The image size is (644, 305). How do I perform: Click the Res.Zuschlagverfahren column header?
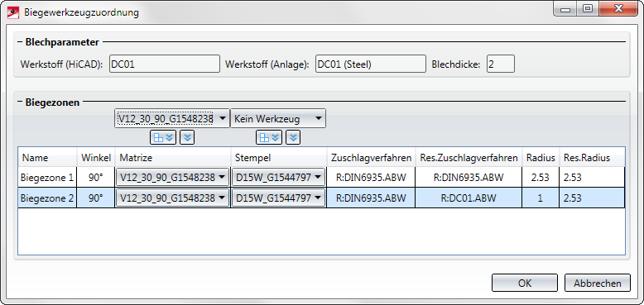(469, 157)
